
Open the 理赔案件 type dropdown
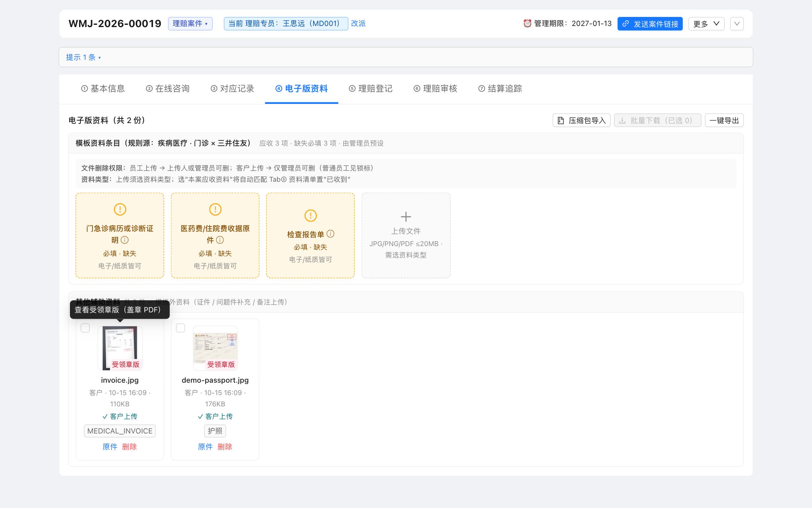190,24
